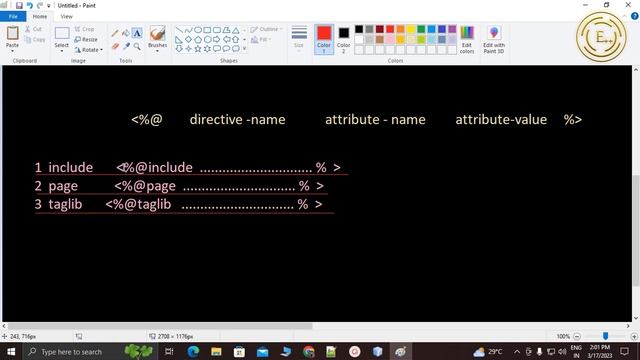Click the Redo arrow in title bar
The image size is (640, 360).
pyautogui.click(x=40, y=5)
